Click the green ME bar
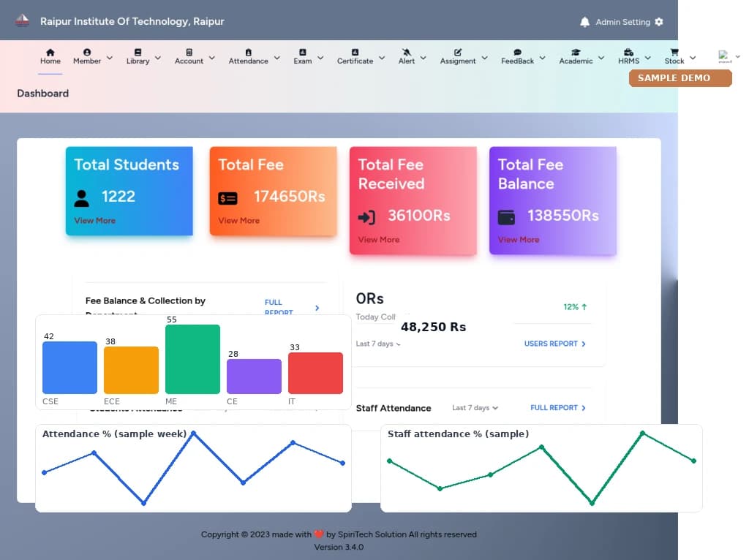749x560 pixels. pos(192,359)
